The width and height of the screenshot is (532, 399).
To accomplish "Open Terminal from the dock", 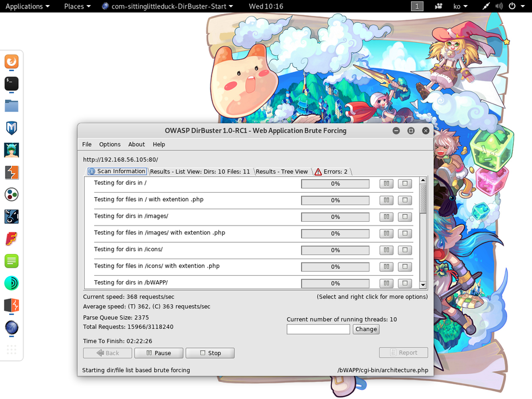I will tap(11, 84).
